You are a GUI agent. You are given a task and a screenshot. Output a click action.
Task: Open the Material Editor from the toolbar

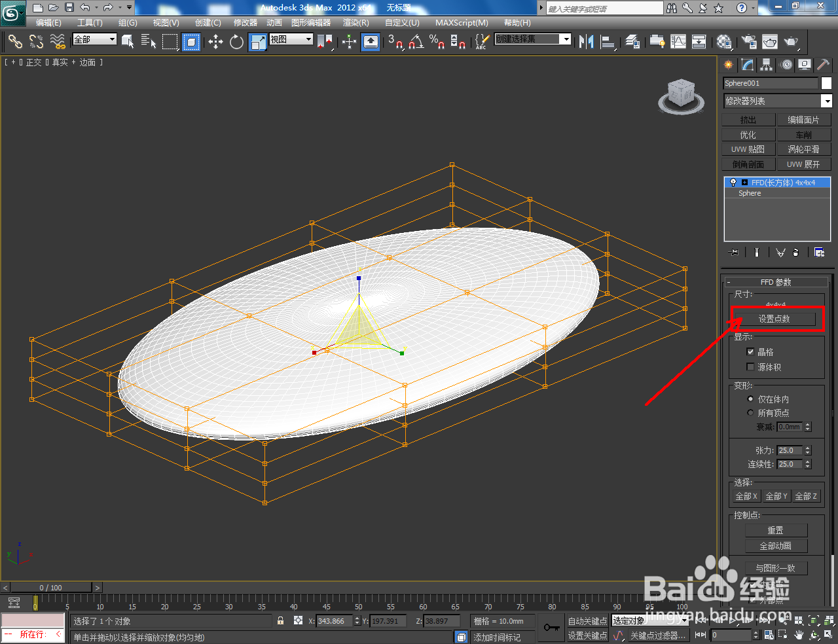tap(723, 42)
